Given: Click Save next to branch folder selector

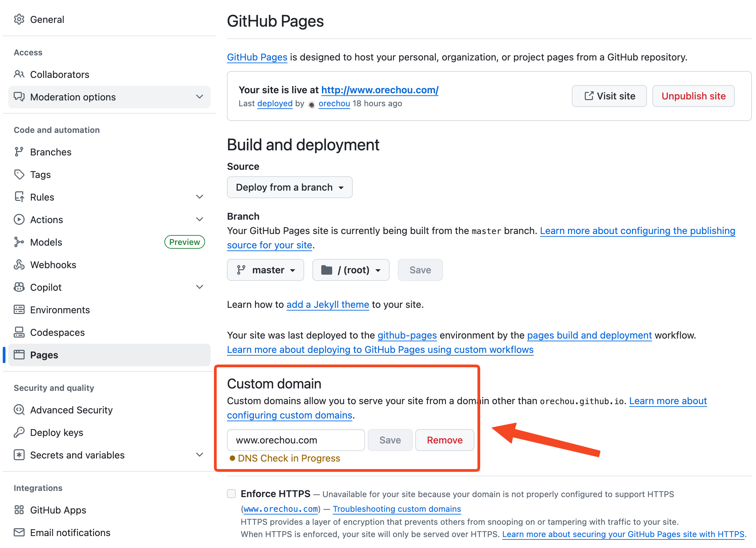Looking at the screenshot, I should click(x=420, y=270).
